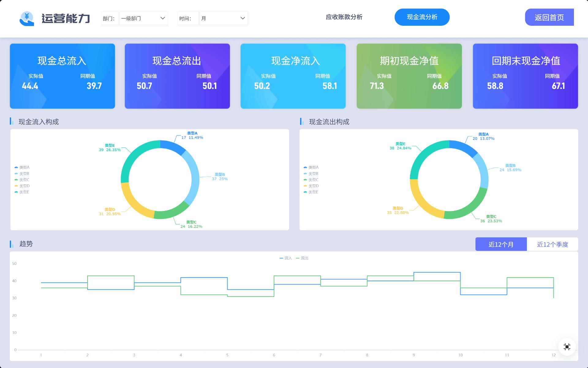Toggle the 流入 series in the trend chart
This screenshot has height=368, width=588.
point(285,258)
